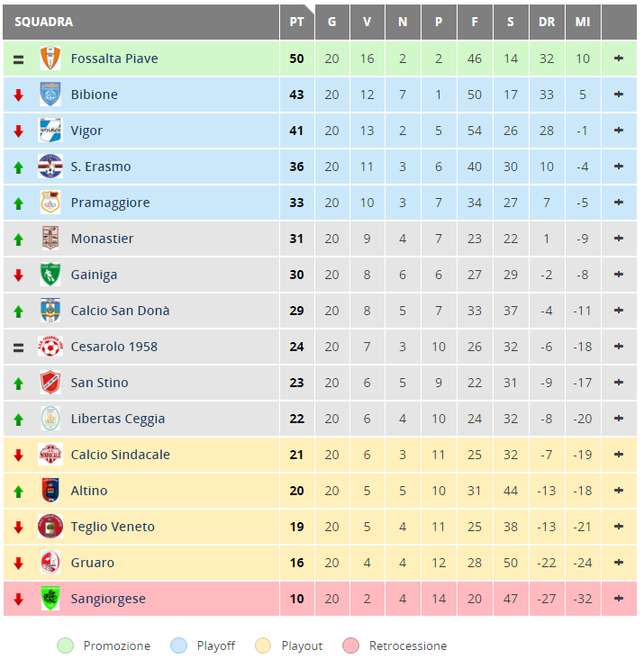Open the Pramaggiore team link

click(110, 203)
